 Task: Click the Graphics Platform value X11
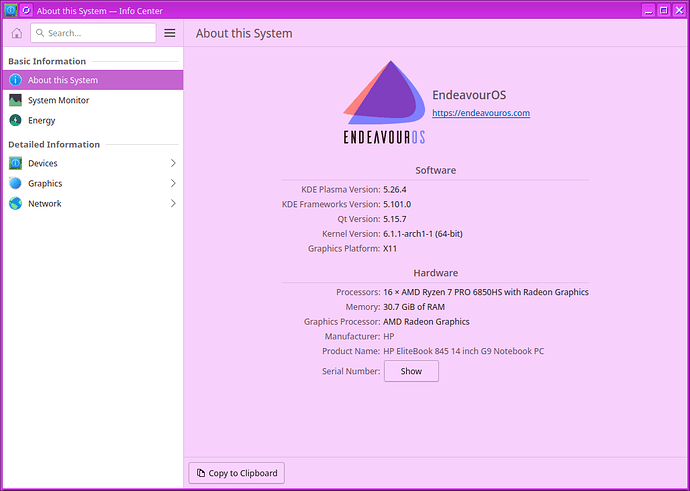coord(390,249)
